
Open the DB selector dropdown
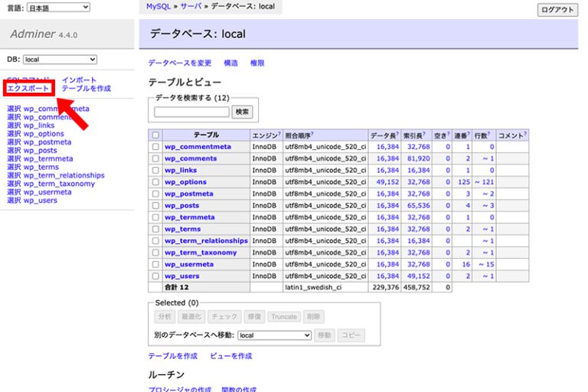coord(60,59)
